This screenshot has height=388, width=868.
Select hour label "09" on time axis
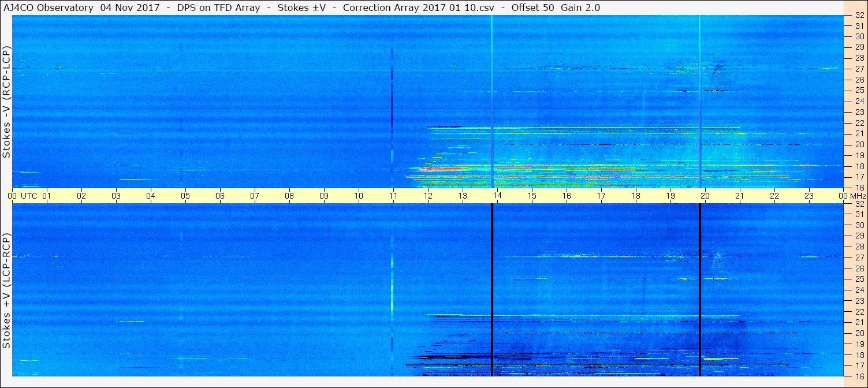pyautogui.click(x=324, y=196)
